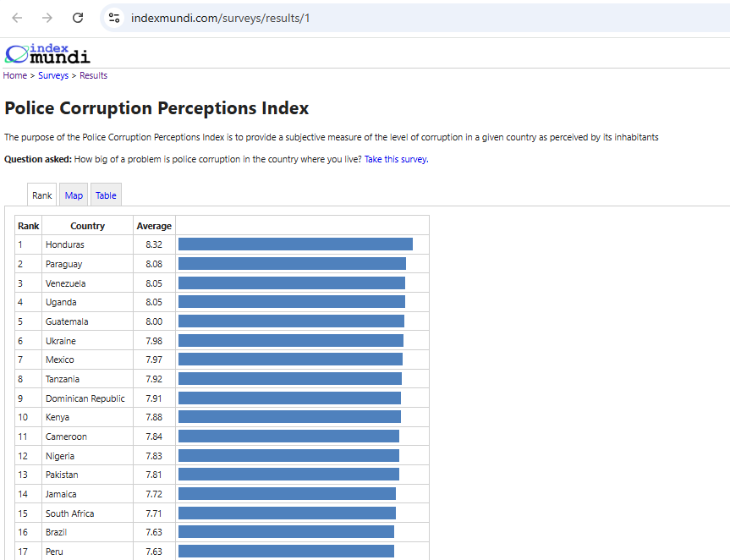Click the Average column header

tap(154, 226)
